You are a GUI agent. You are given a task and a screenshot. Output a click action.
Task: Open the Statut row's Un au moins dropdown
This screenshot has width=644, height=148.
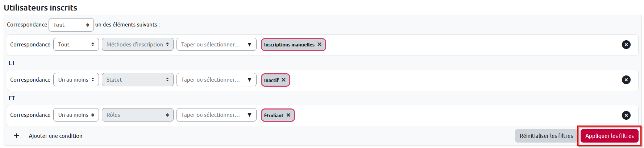(x=76, y=80)
